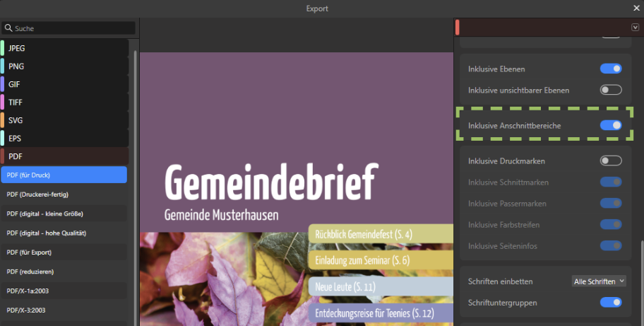The width and height of the screenshot is (644, 326).
Task: Select the PDF format category
Action: pyautogui.click(x=64, y=156)
